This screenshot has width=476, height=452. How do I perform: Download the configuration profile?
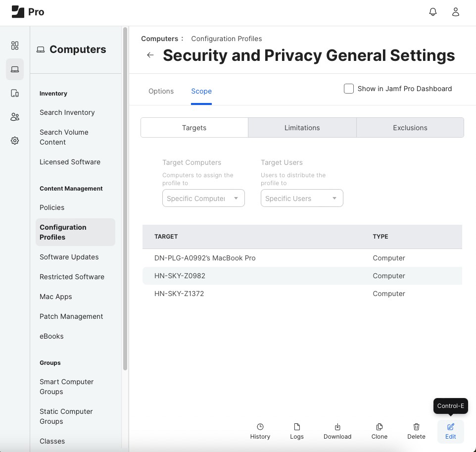click(337, 431)
